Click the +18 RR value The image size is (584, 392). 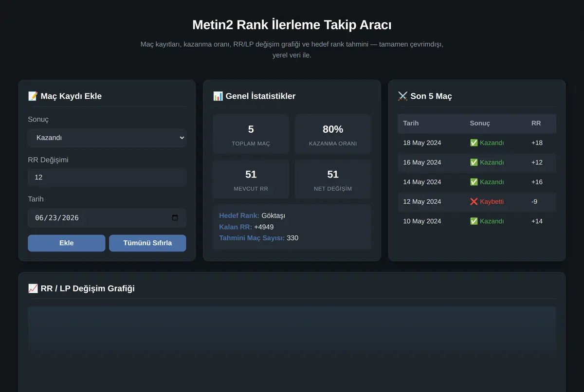(537, 143)
